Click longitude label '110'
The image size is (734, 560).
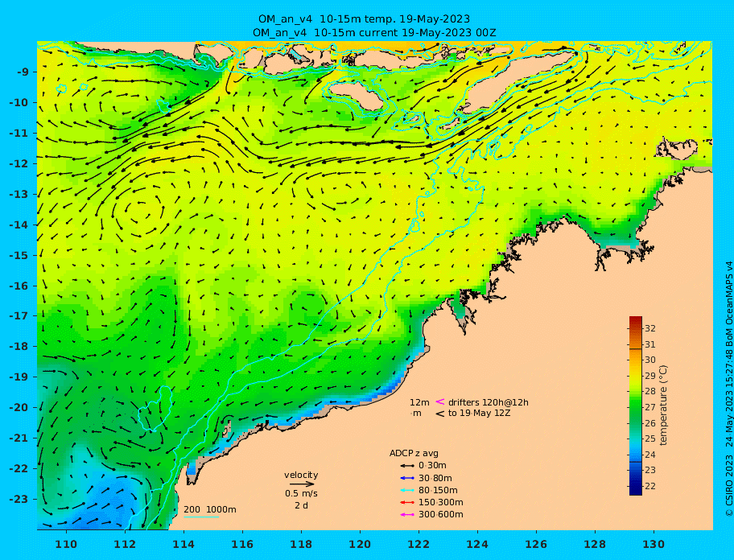(66, 545)
